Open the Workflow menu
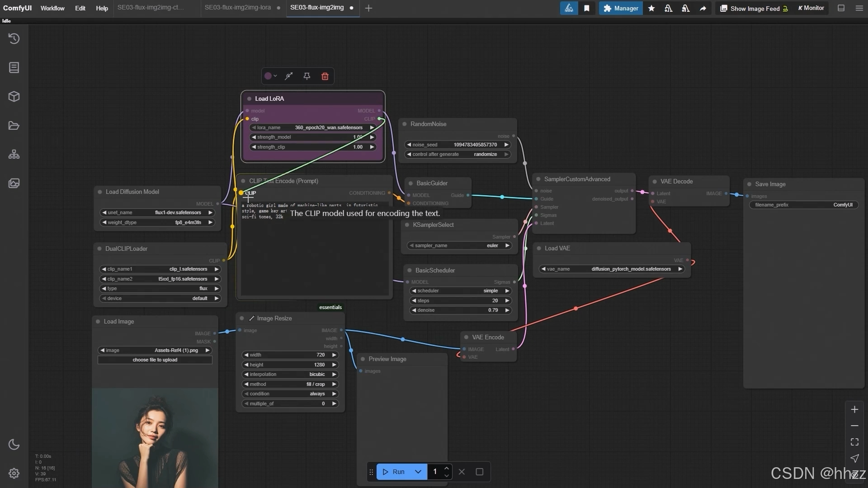Image resolution: width=868 pixels, height=488 pixels. 52,8
